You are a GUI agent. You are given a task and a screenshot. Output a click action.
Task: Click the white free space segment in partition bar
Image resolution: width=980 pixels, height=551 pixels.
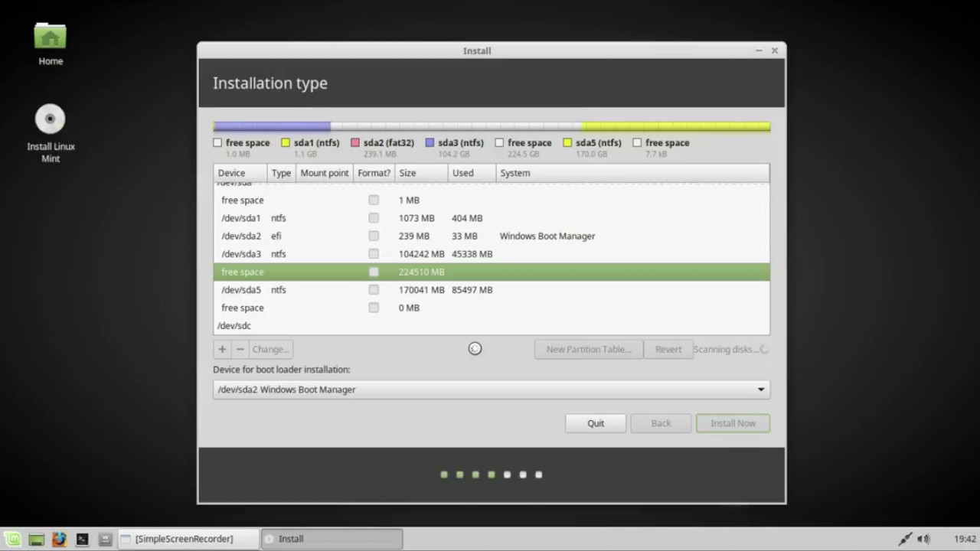coord(456,126)
